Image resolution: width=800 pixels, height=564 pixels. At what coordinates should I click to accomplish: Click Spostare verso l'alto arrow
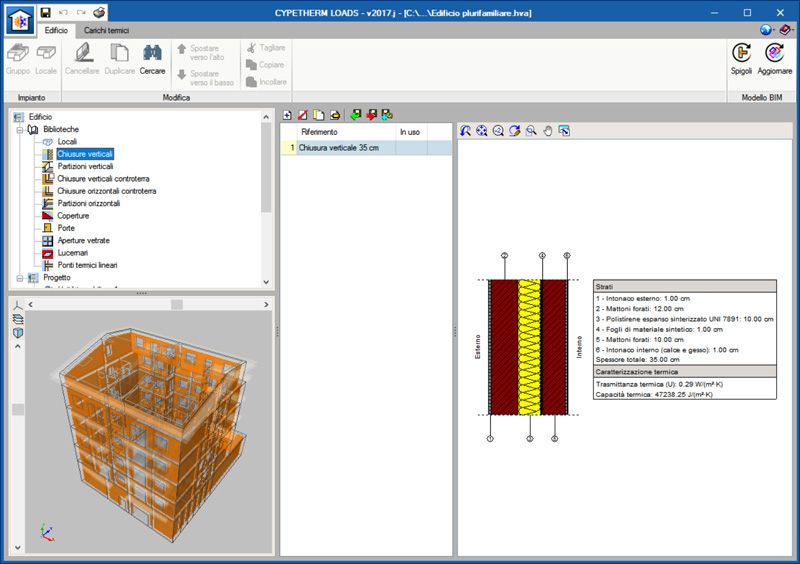[182, 49]
